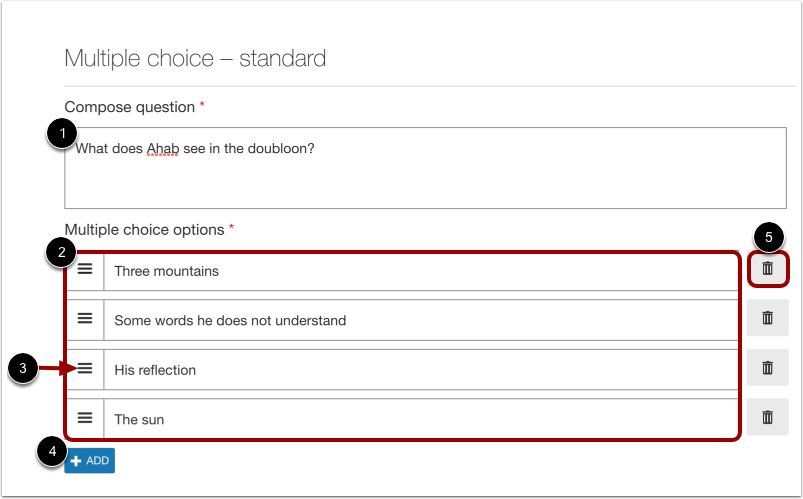Viewport: 803px width, 499px height.
Task: Remove the His reflection answer option
Action: tap(767, 368)
